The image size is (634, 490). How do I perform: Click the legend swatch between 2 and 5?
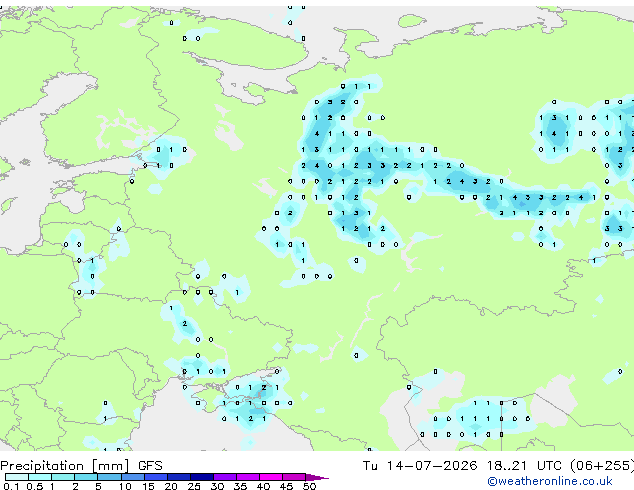pyautogui.click(x=86, y=477)
